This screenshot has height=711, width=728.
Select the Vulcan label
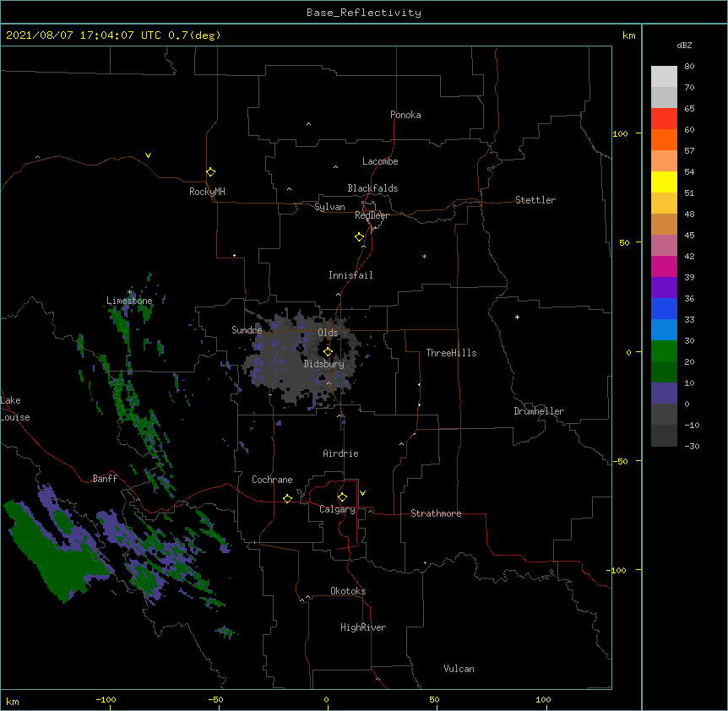click(x=459, y=669)
